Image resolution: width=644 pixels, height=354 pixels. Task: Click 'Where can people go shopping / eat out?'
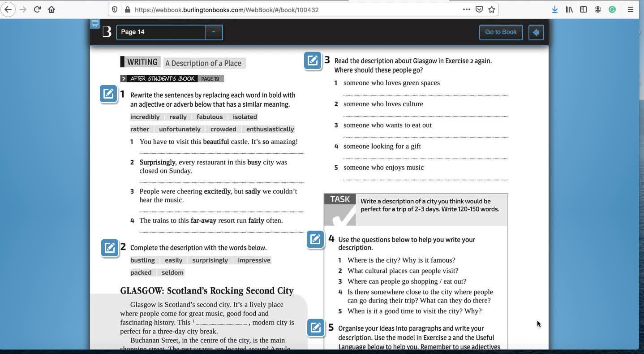407,281
